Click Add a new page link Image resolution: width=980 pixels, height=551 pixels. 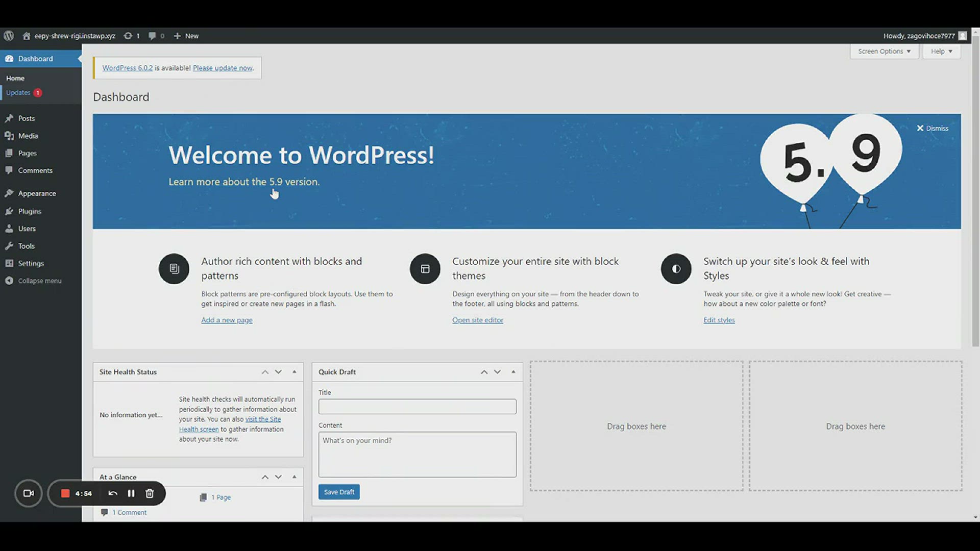[x=227, y=320]
